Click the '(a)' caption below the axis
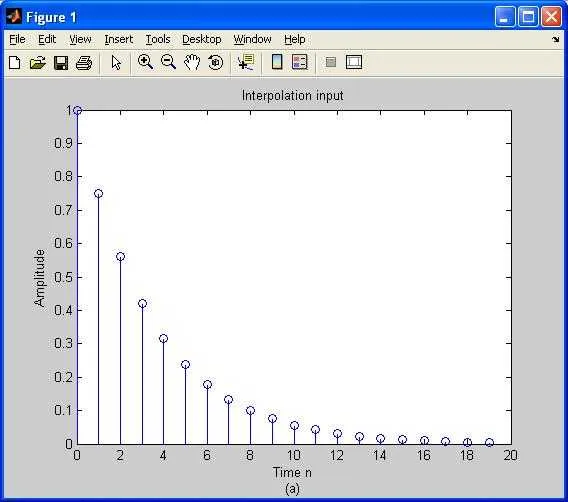The width and height of the screenshot is (568, 502). (292, 489)
